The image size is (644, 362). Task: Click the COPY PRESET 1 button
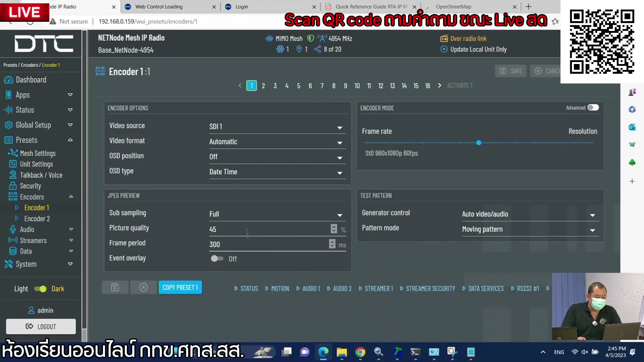coord(180,287)
